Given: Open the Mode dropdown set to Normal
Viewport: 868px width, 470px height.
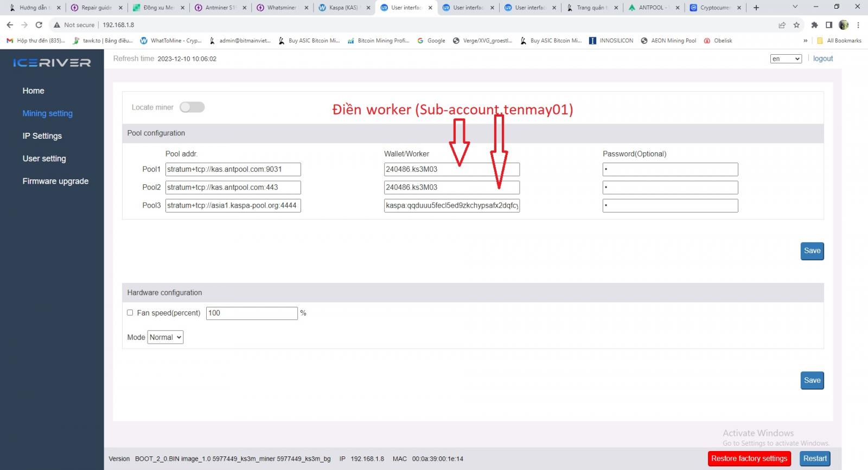Looking at the screenshot, I should point(165,337).
